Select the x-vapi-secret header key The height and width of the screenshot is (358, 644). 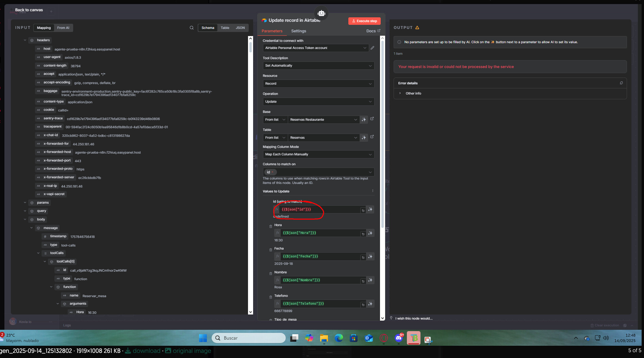point(54,194)
